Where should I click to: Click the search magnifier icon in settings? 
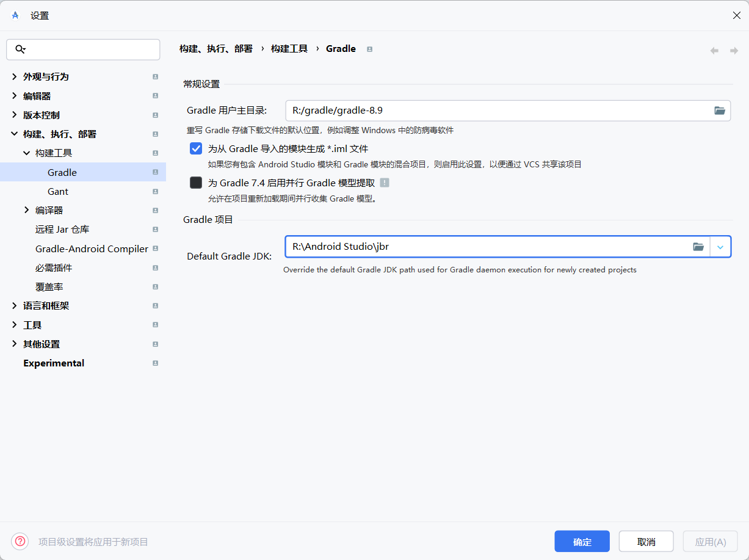coord(20,49)
